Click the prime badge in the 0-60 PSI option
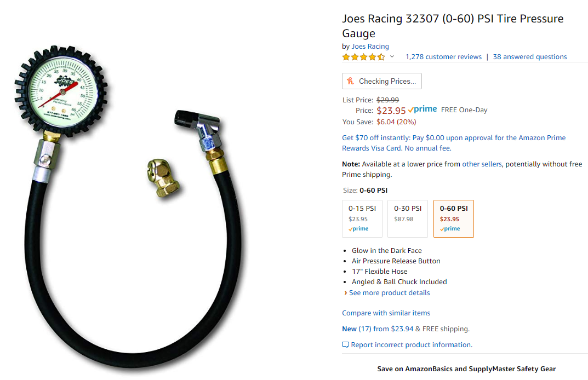 click(x=450, y=228)
